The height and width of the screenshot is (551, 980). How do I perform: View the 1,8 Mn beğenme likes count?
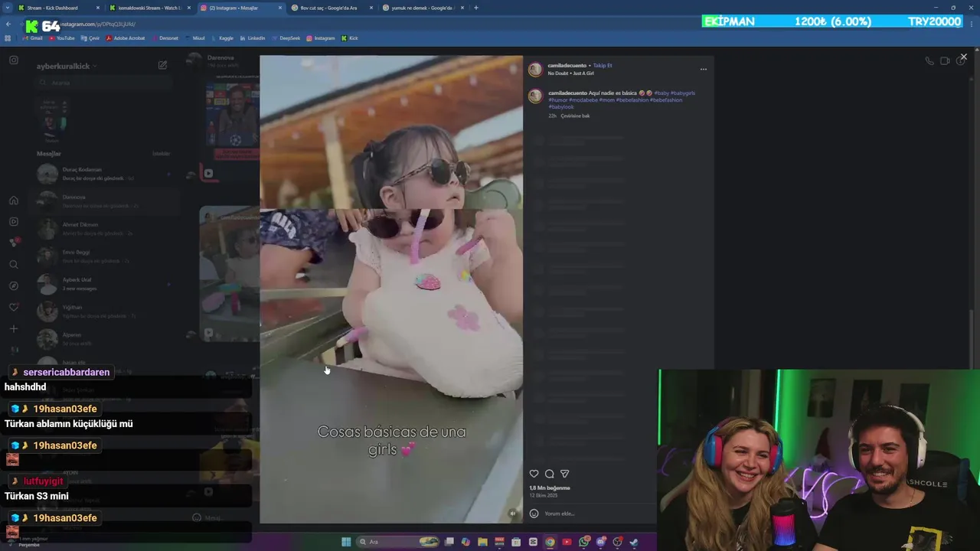coord(550,488)
